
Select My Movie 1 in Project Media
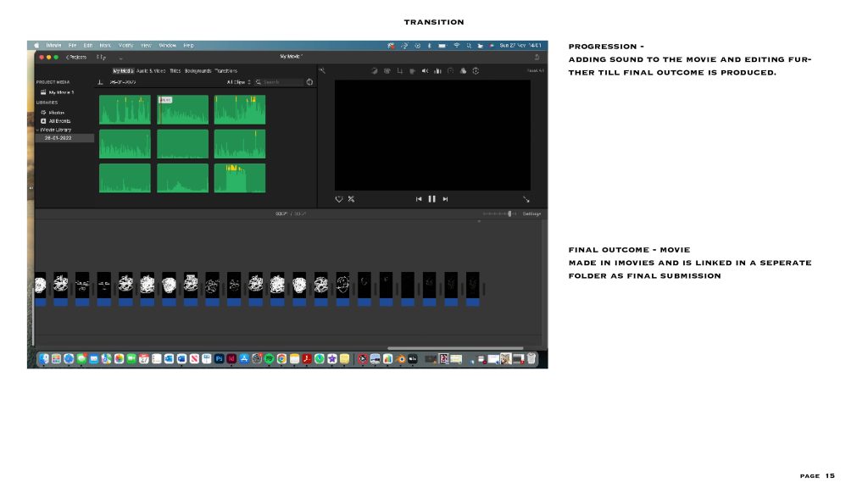tap(61, 92)
